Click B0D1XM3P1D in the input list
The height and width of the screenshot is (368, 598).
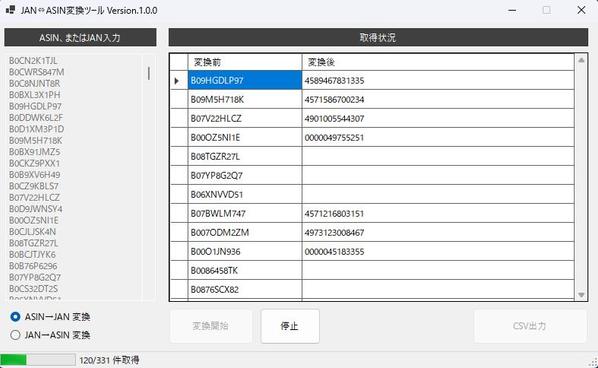click(x=37, y=129)
